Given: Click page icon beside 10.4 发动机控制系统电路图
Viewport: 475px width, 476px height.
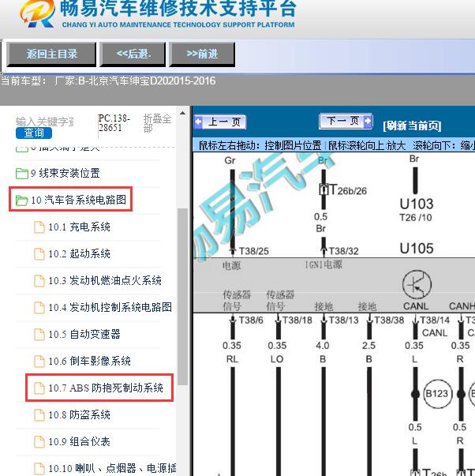Looking at the screenshot, I should click(39, 308).
